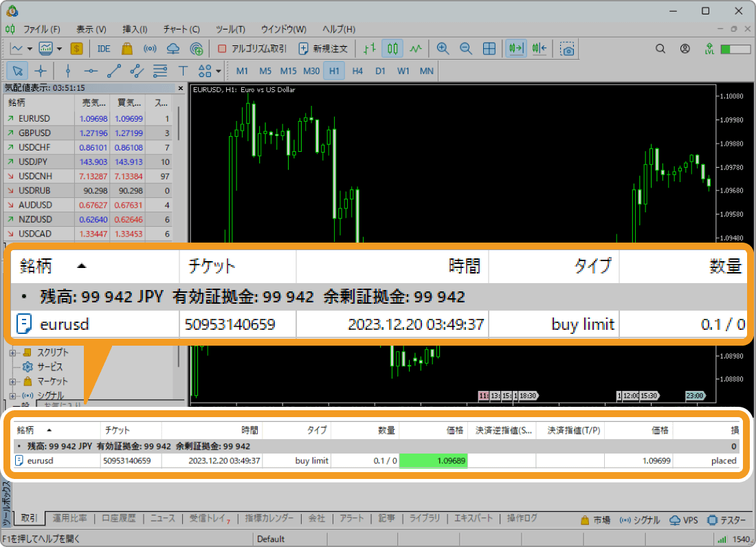
Task: Select the trendline drawing tool
Action: tap(114, 71)
